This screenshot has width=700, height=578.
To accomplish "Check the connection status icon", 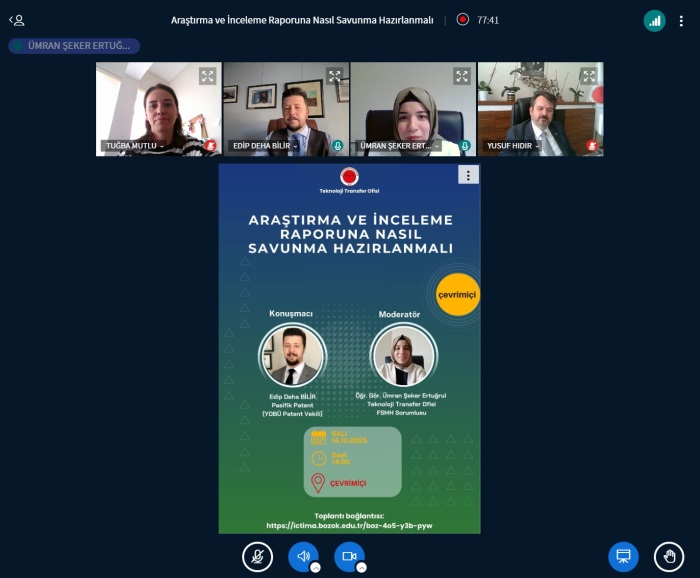I will (x=654, y=20).
